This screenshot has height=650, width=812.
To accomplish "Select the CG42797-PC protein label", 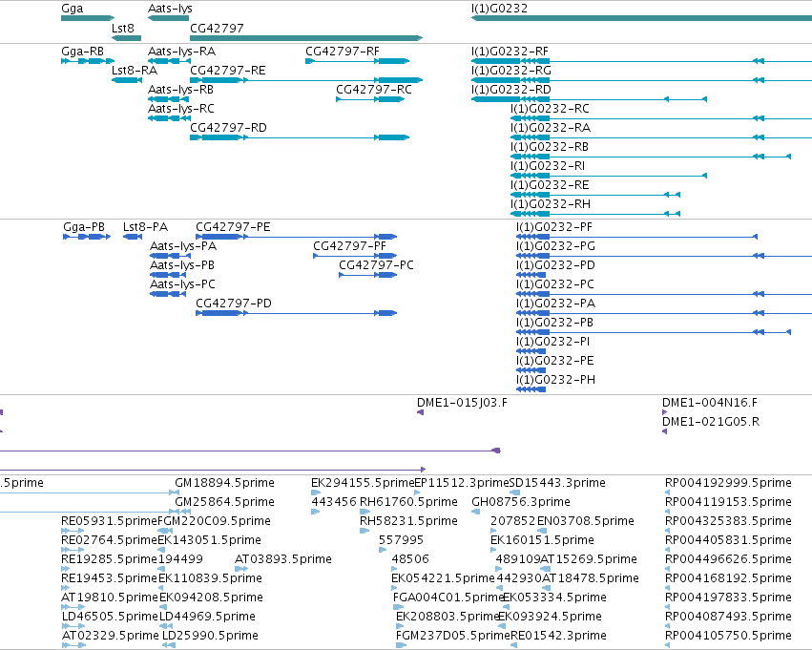I will [377, 265].
